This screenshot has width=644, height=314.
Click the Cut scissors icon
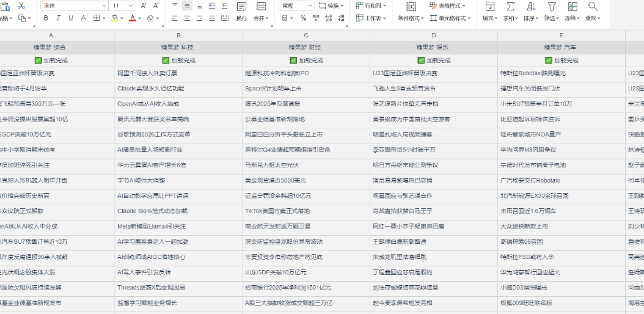click(x=21, y=5)
